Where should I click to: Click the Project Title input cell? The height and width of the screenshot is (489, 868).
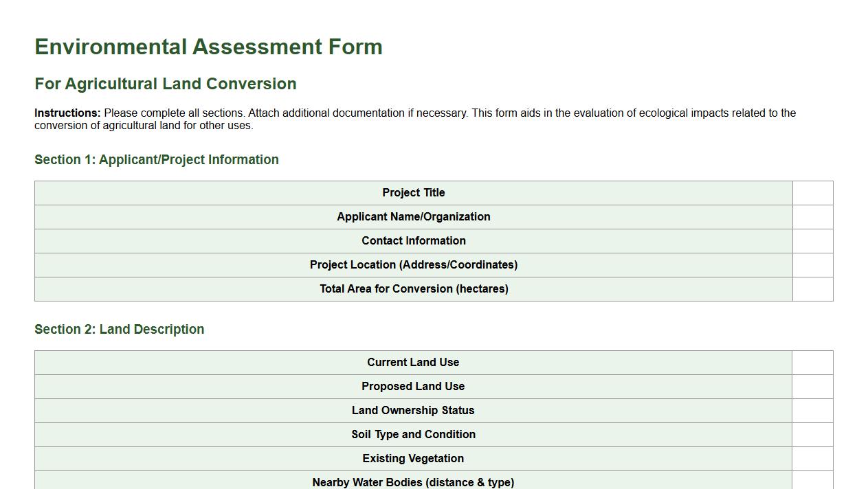(812, 193)
